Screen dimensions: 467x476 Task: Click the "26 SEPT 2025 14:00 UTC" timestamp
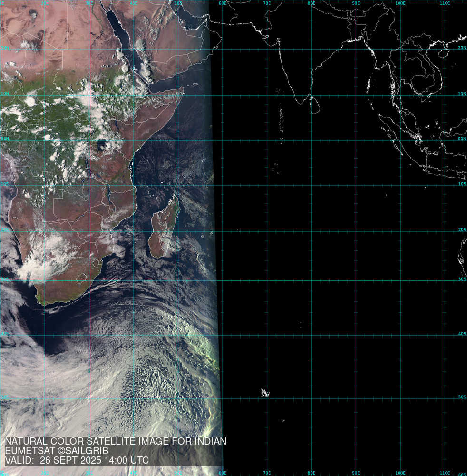94,461
